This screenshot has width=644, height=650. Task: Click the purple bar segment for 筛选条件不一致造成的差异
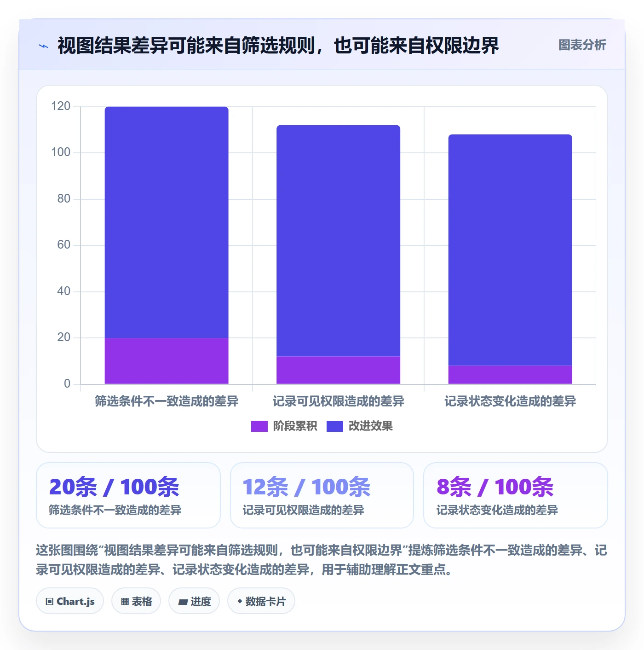(167, 361)
